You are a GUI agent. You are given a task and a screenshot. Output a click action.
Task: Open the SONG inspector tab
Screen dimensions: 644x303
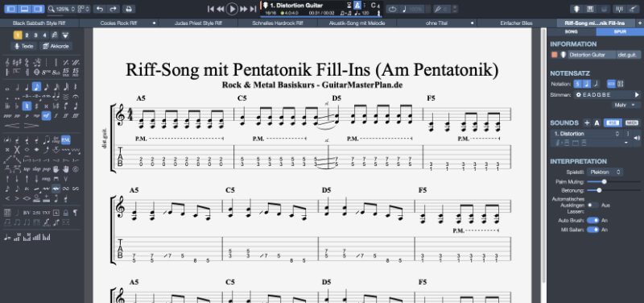(x=572, y=31)
